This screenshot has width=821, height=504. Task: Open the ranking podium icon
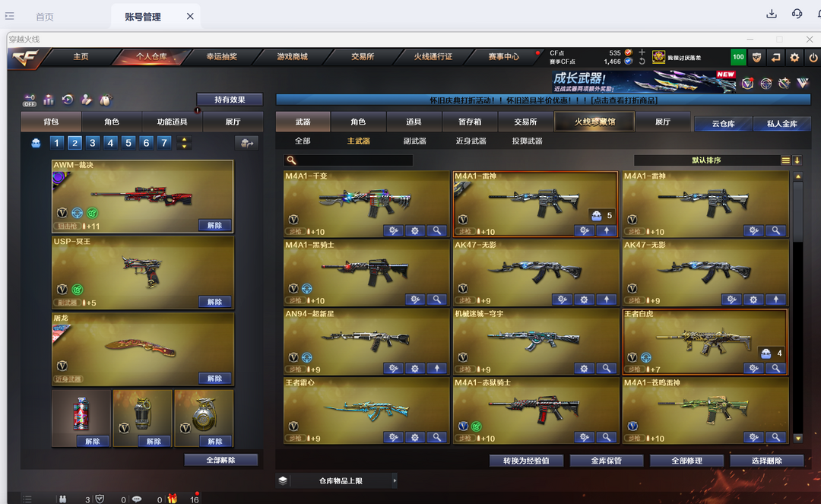[x=49, y=100]
